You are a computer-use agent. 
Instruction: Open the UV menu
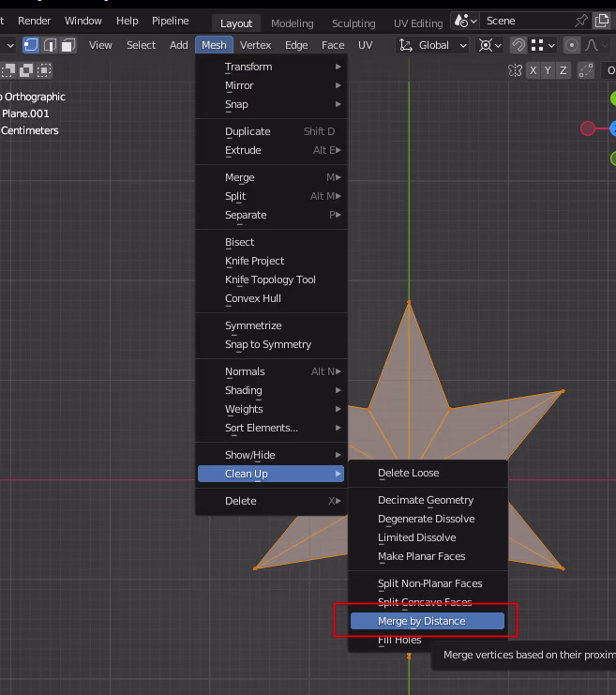pos(365,45)
